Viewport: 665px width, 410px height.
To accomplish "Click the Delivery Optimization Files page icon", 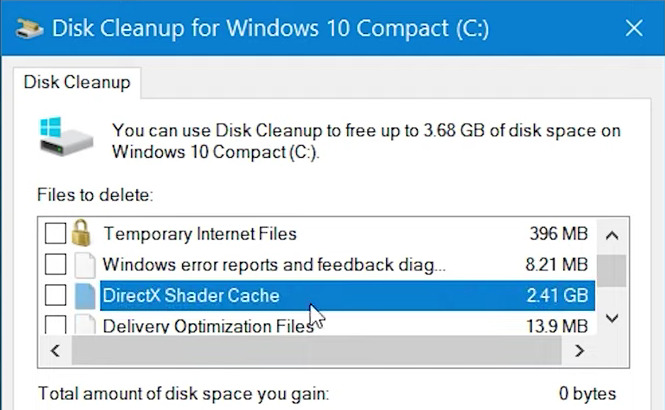I will 84,324.
